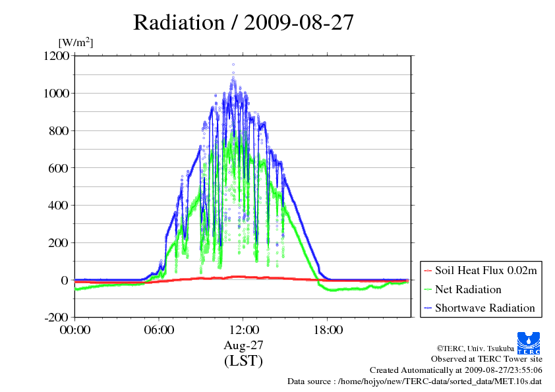Image resolution: width=555 pixels, height=392 pixels.
Task: Click the 600 y-axis label
Action: coord(59,168)
